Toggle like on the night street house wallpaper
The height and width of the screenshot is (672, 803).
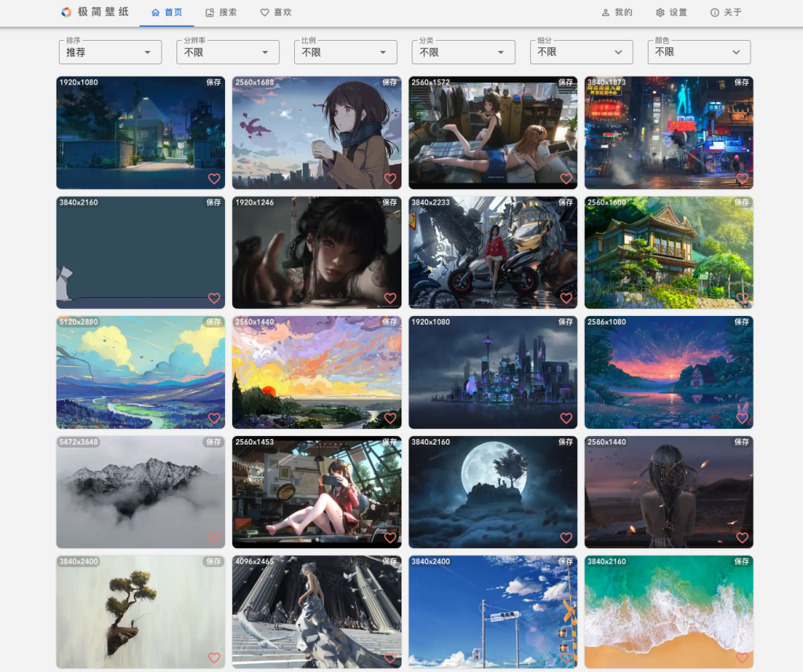[214, 179]
